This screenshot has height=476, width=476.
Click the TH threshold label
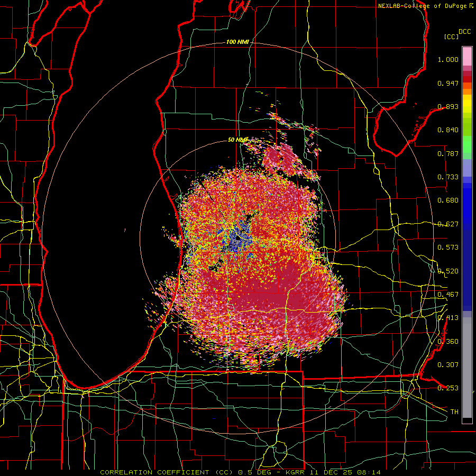click(454, 412)
